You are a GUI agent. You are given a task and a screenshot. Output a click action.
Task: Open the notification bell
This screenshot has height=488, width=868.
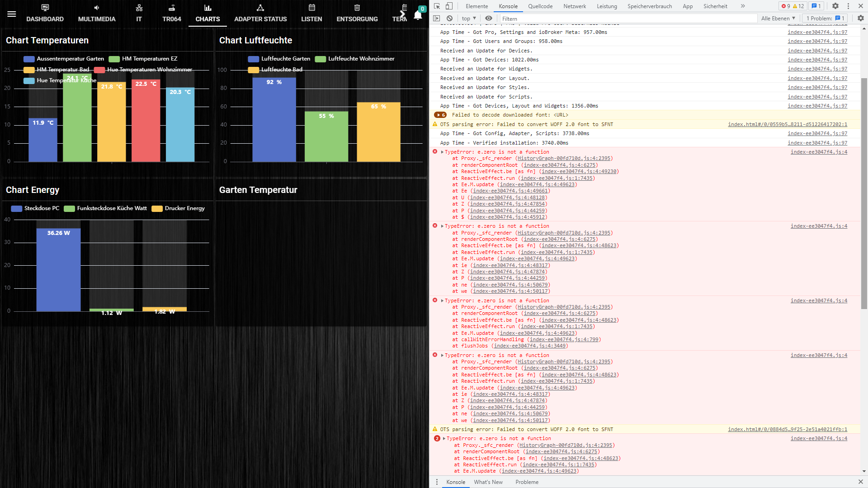pos(418,15)
